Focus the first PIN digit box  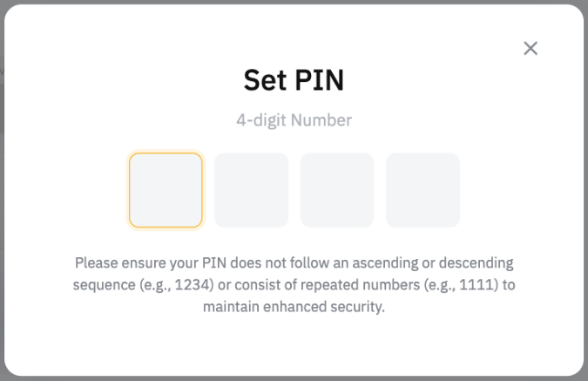pos(166,190)
